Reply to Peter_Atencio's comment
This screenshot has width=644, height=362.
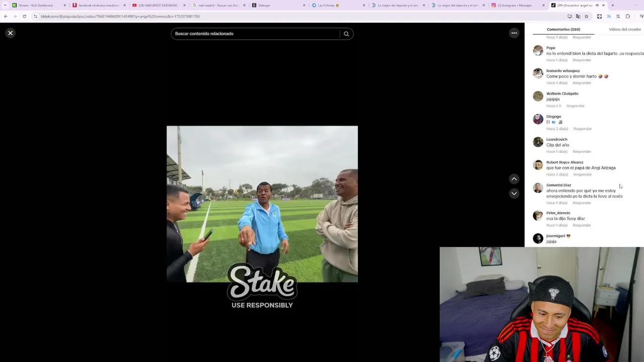(582, 225)
